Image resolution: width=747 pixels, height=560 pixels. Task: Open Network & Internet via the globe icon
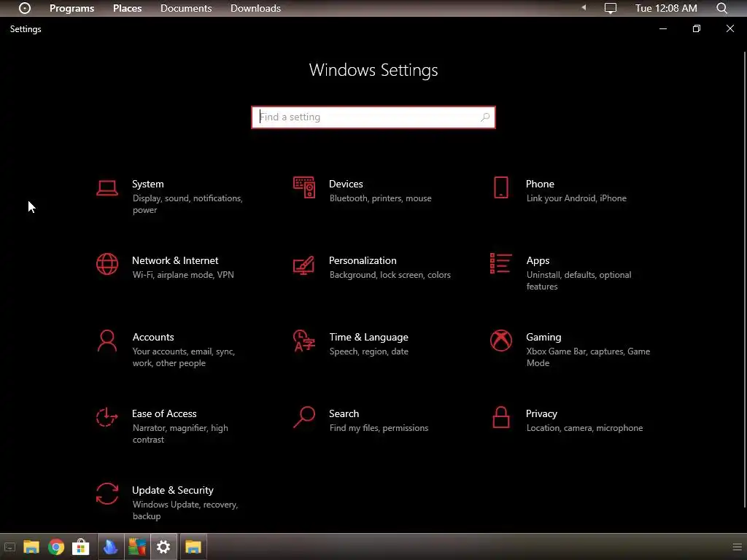pos(107,264)
